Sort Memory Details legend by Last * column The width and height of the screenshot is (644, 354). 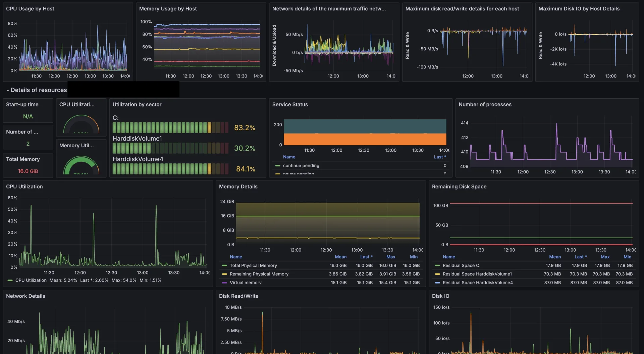click(x=366, y=257)
